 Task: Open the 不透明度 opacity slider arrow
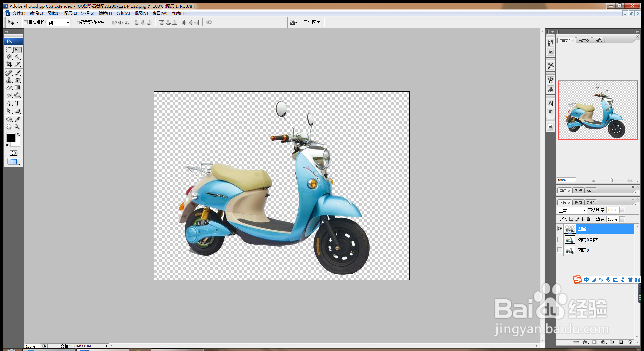[622, 210]
